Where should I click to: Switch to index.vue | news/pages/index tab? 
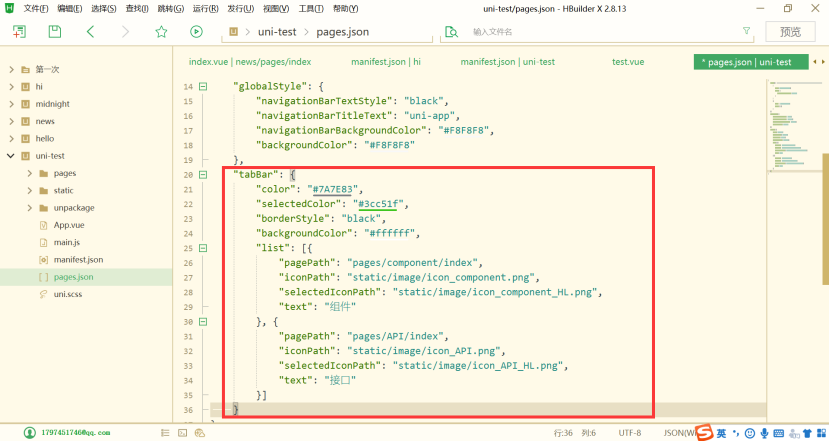pyautogui.click(x=250, y=62)
